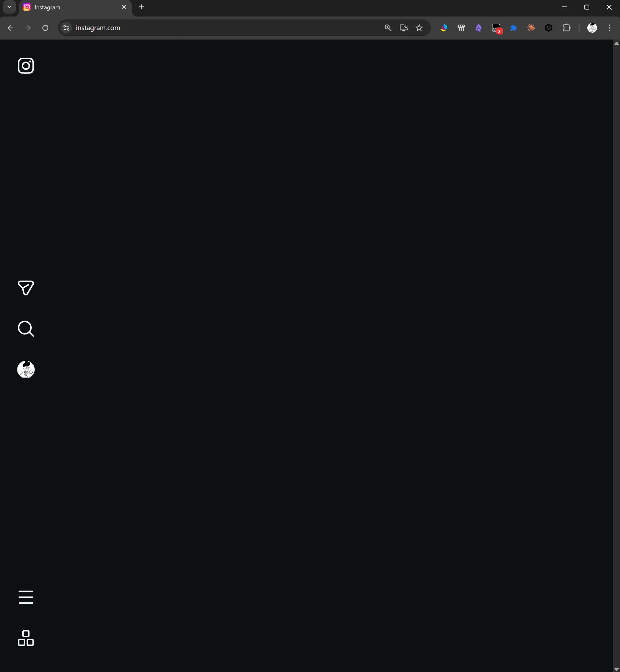Bookmark this page with the star icon
Screen dimensions: 620x672
point(419,28)
